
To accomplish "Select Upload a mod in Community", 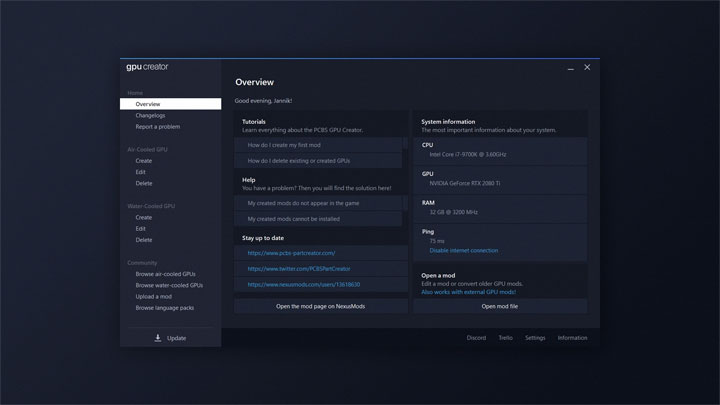I will click(x=154, y=296).
